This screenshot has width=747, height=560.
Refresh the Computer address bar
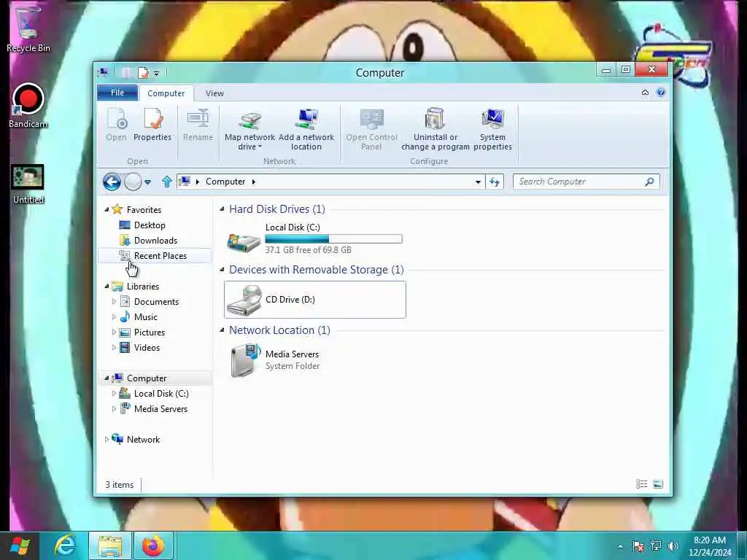pos(495,182)
